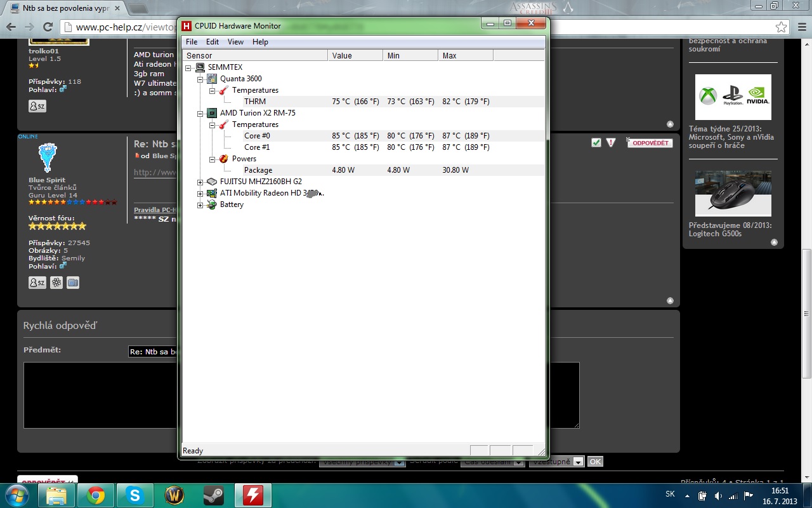
Task: Click the Windows Start button
Action: click(17, 495)
